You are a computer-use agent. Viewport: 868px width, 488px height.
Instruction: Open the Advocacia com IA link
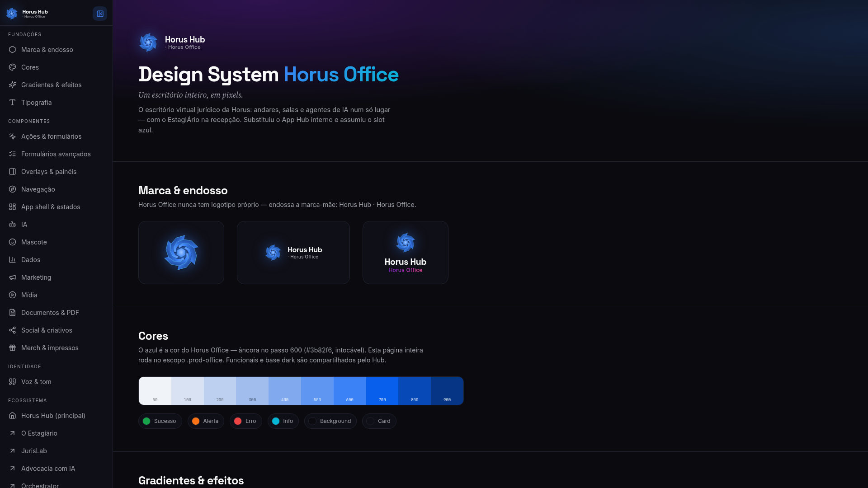tap(56, 469)
